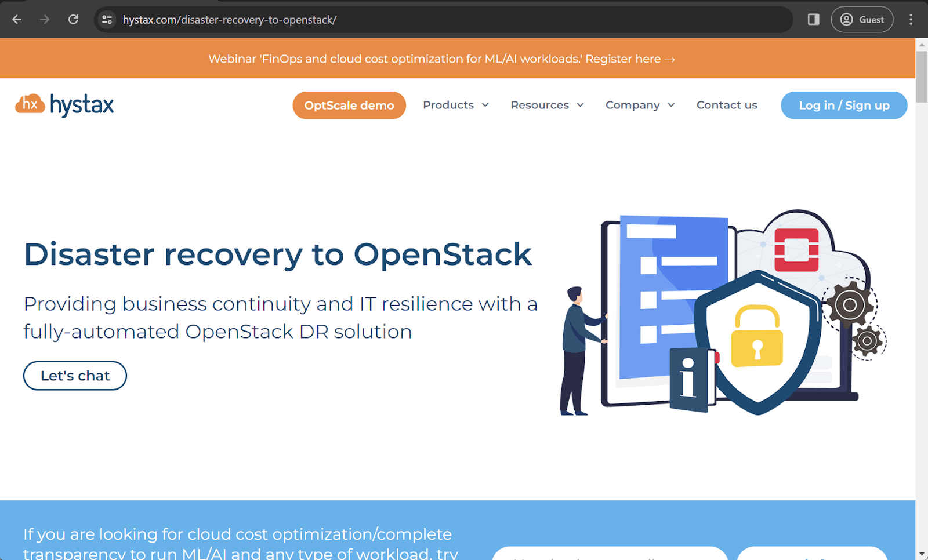Screen dimensions: 928x560
Task: Click the browser back arrow
Action: [17, 19]
